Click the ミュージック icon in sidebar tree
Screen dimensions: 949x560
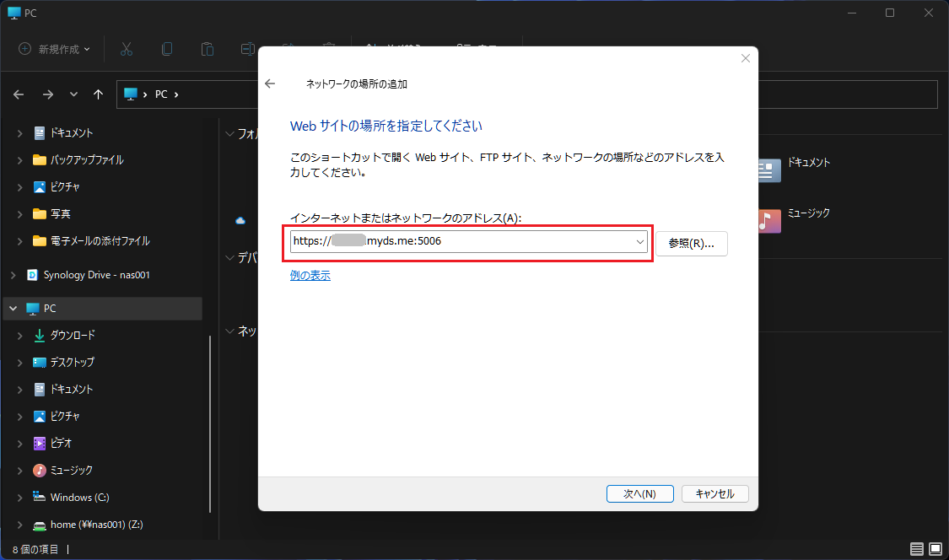click(40, 471)
